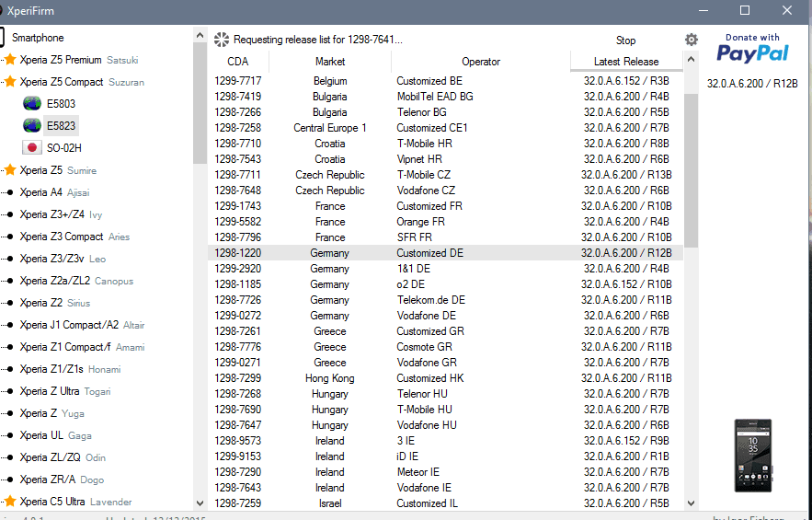This screenshot has height=520, width=812.
Task: Expand Xperia Z3 Compact Aries
Action: pyautogui.click(x=74, y=237)
